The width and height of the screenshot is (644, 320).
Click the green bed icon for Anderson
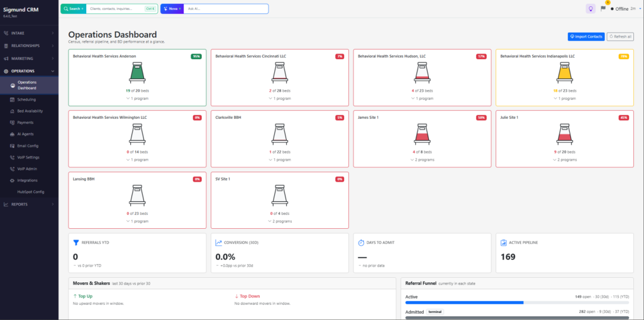(137, 72)
